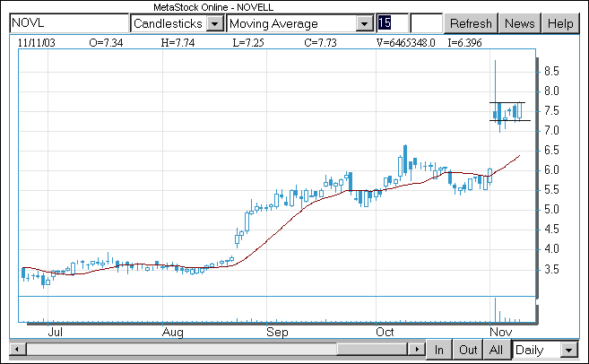Click the O=7.34 open value

coord(106,43)
